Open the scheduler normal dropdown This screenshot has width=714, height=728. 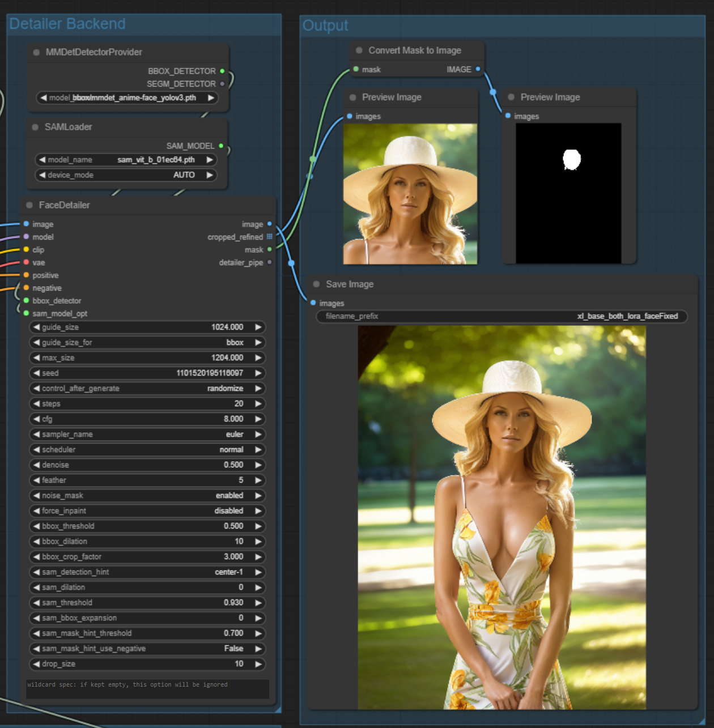point(147,449)
